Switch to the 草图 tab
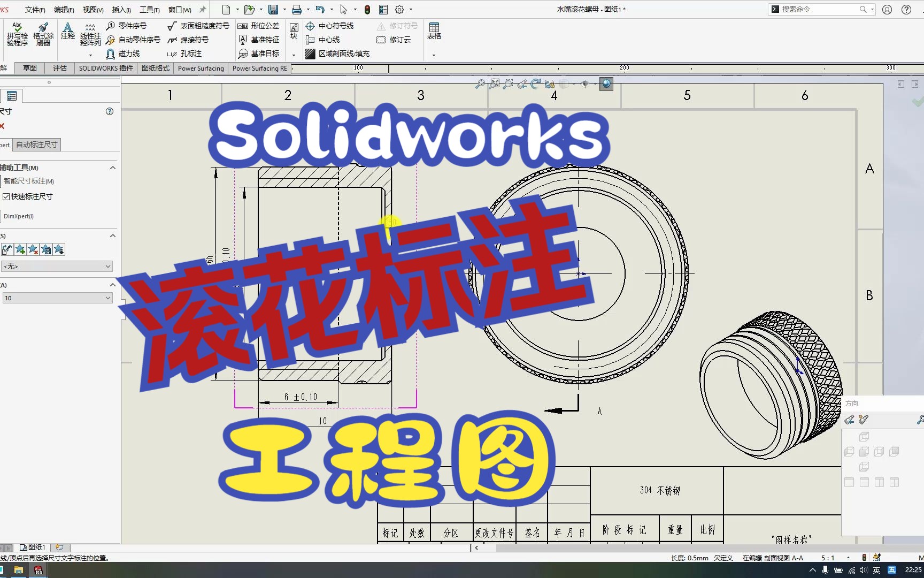The height and width of the screenshot is (578, 924). 30,68
